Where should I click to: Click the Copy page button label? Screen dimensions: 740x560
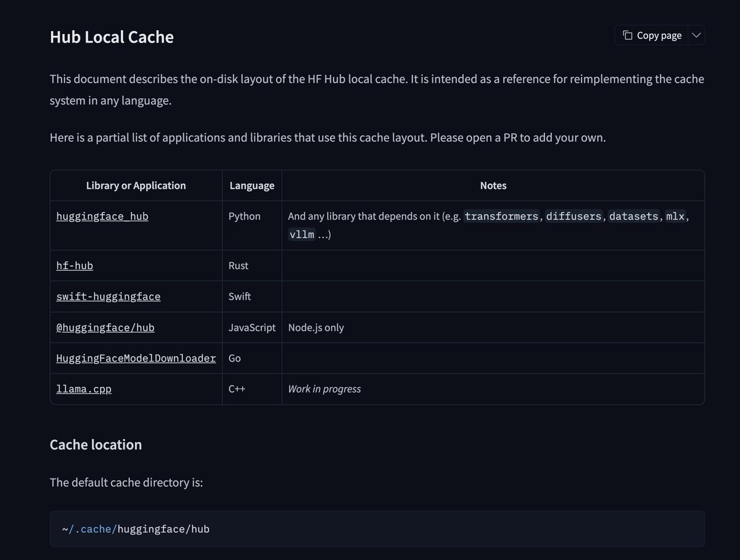(x=659, y=35)
